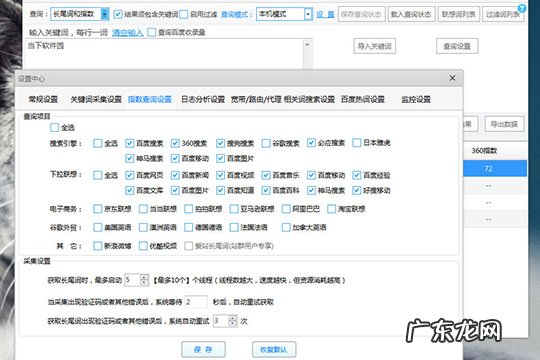Uncheck the 百度音乐 checkbox
Screen dimensions: 540x360
click(266, 175)
